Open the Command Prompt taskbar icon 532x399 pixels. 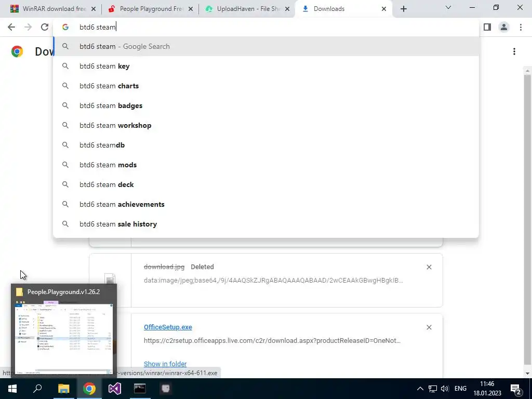140,389
